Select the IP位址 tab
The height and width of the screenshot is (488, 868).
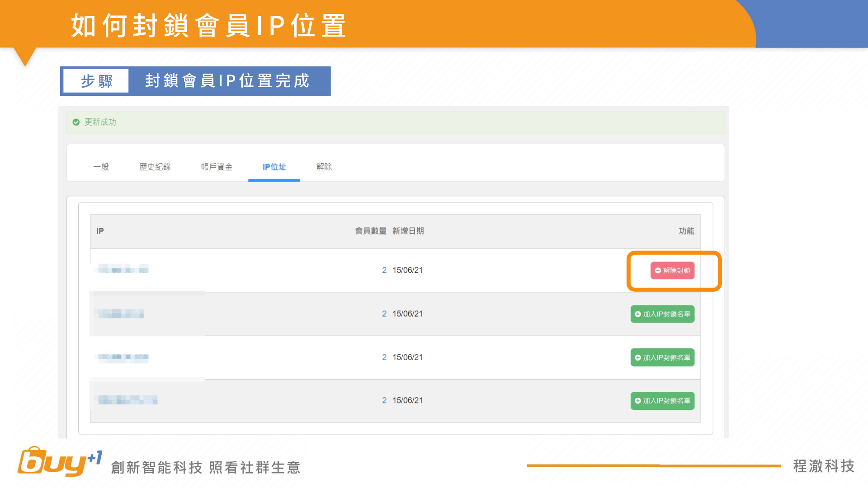point(274,167)
